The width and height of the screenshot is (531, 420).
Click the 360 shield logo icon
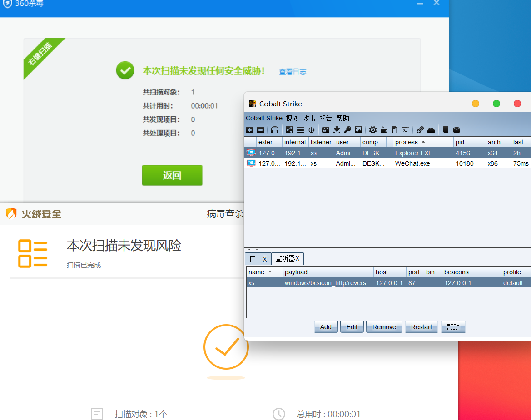[x=7, y=4]
